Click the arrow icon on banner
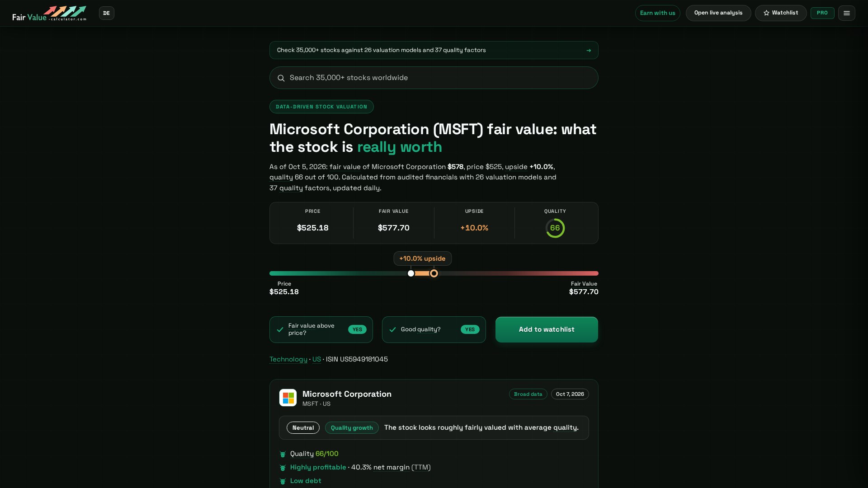The width and height of the screenshot is (868, 488). [x=589, y=51]
